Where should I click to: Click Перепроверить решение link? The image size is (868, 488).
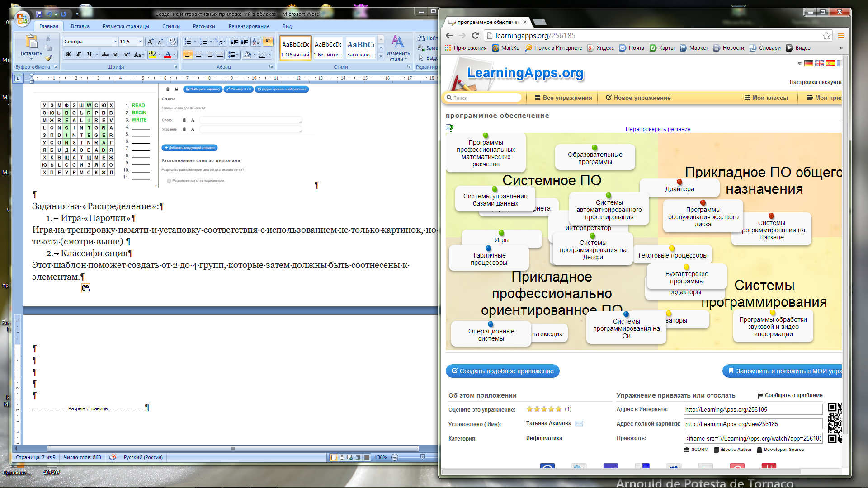[x=658, y=129]
